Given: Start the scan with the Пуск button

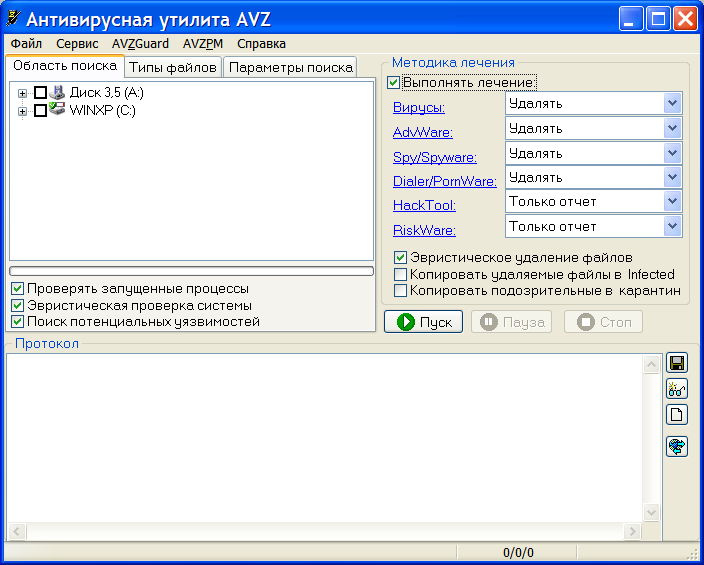Looking at the screenshot, I should pyautogui.click(x=423, y=322).
